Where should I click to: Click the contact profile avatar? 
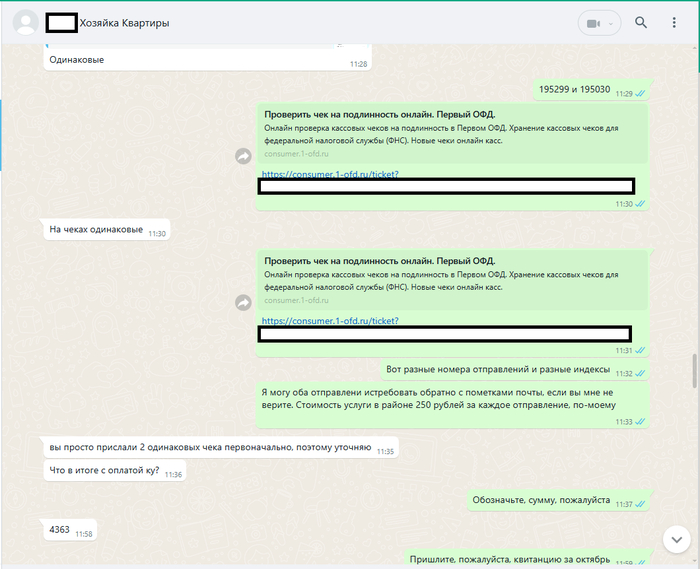point(28,23)
